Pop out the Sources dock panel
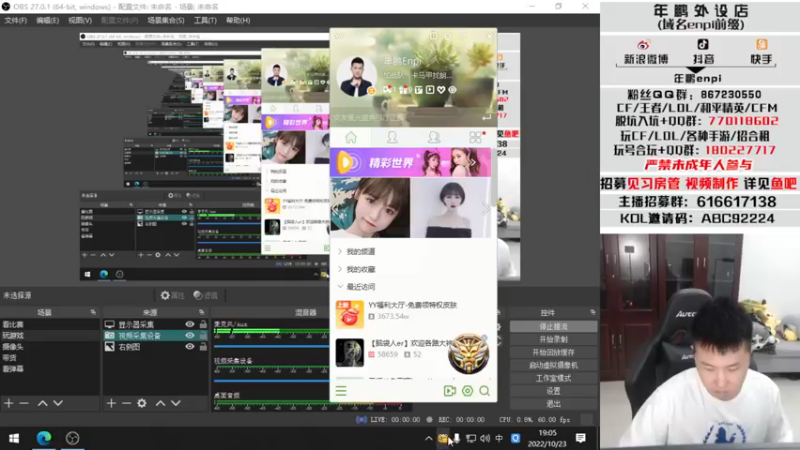This screenshot has height=450, width=800. [202, 312]
